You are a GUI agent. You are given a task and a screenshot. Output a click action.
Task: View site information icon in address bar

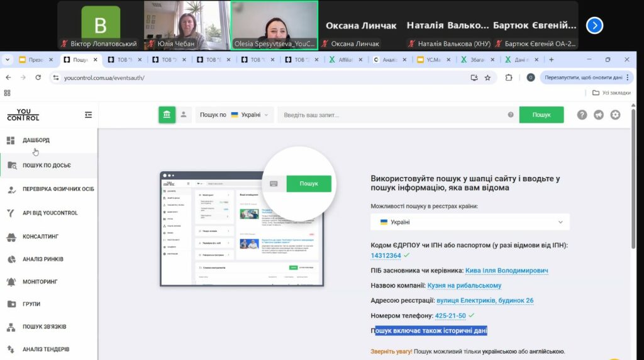coord(56,77)
